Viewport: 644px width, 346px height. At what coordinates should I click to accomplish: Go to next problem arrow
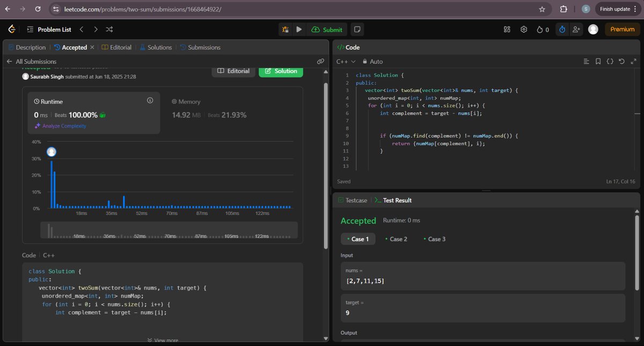(x=96, y=30)
